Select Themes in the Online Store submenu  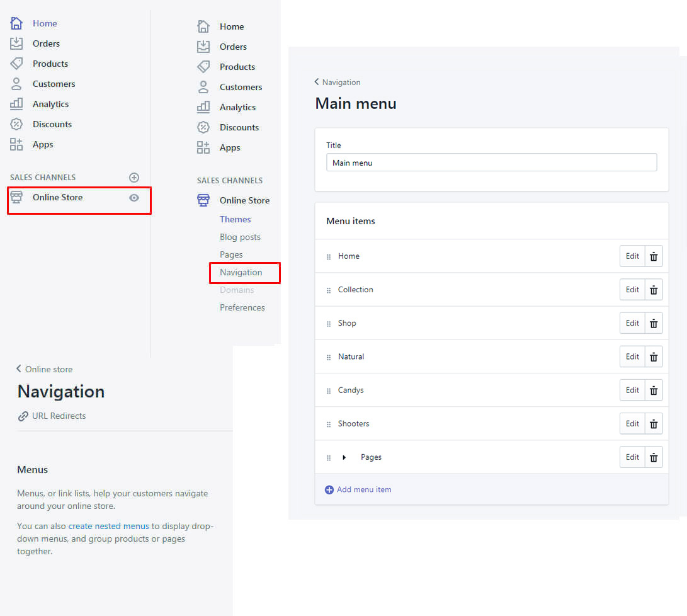click(235, 219)
